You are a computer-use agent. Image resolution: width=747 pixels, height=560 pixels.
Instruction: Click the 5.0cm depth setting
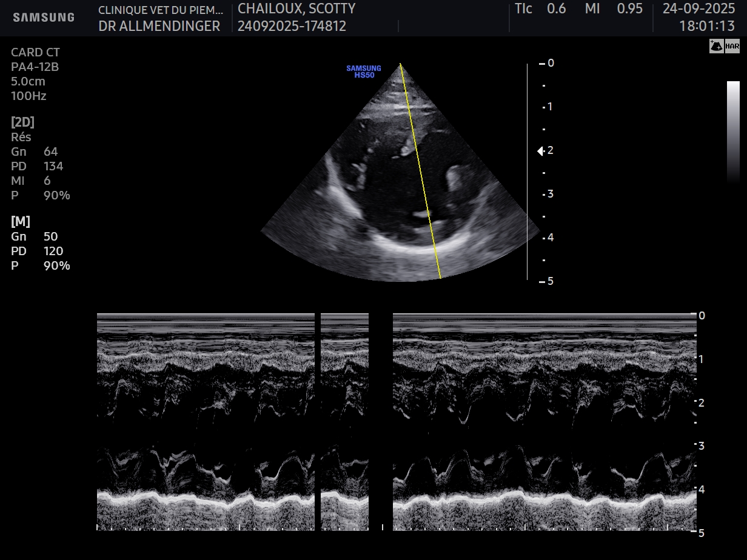click(x=28, y=81)
